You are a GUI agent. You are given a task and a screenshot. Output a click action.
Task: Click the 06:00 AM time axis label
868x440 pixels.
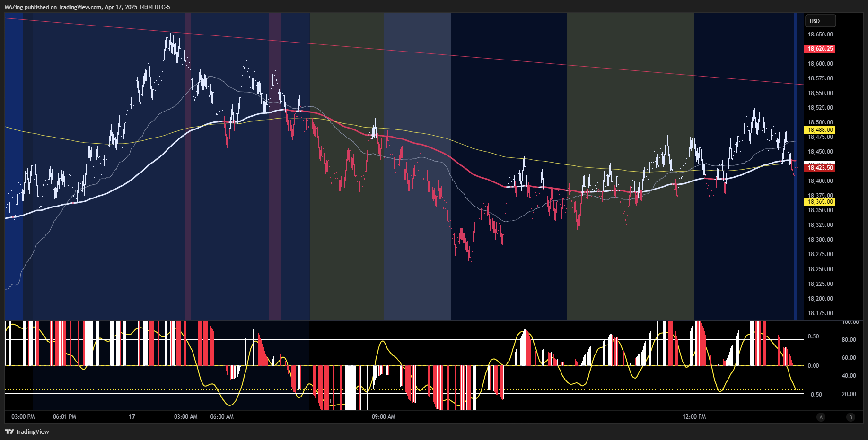pos(222,417)
